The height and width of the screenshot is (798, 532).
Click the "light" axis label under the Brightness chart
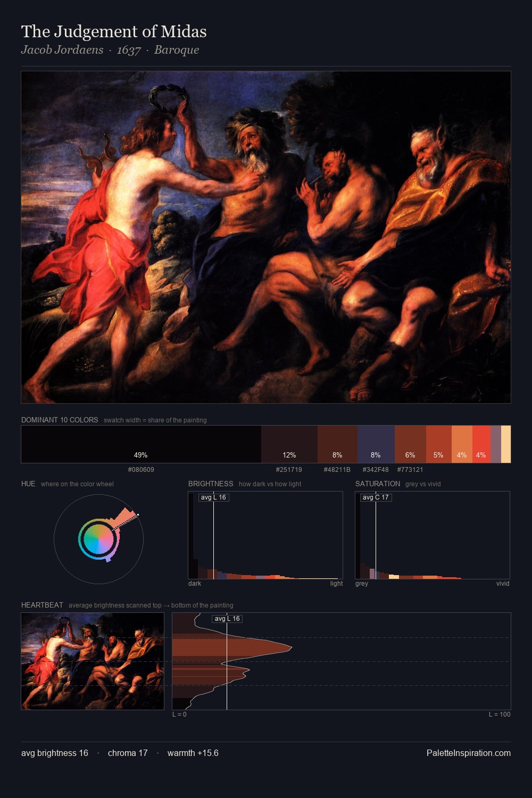336,584
